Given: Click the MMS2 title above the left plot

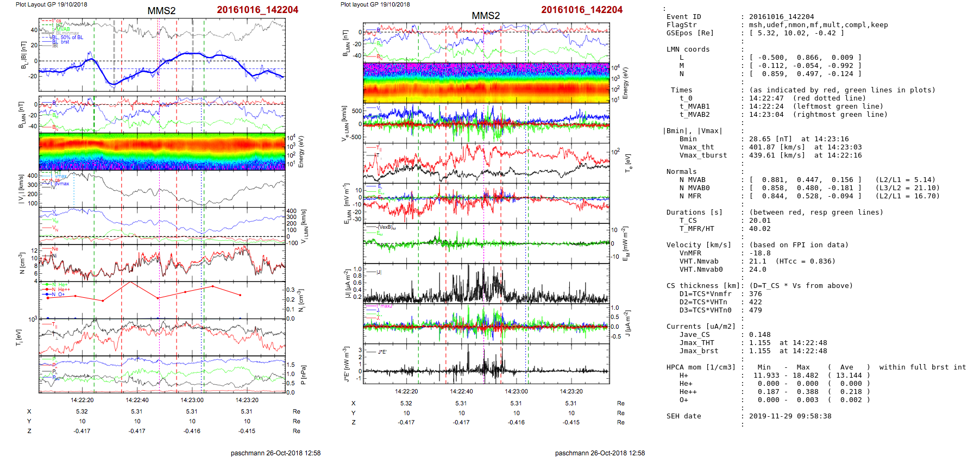Looking at the screenshot, I should click(161, 11).
